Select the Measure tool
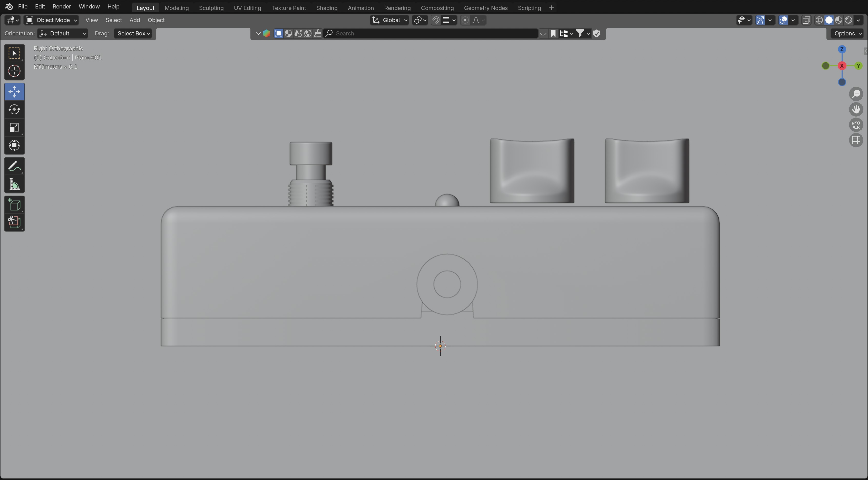Image resolution: width=868 pixels, height=480 pixels. point(14,184)
